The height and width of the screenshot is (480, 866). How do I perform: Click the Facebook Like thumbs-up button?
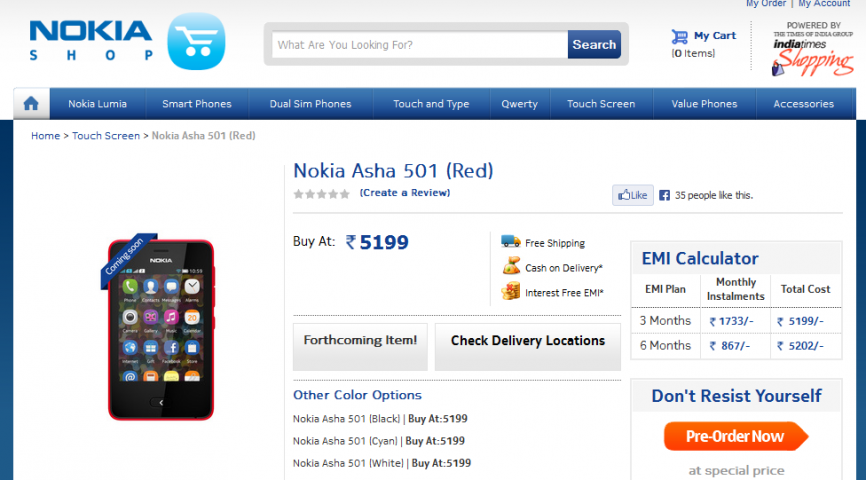632,195
